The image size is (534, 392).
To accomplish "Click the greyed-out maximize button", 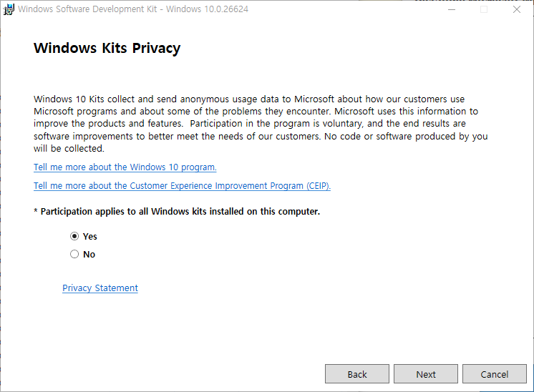I will coord(484,10).
